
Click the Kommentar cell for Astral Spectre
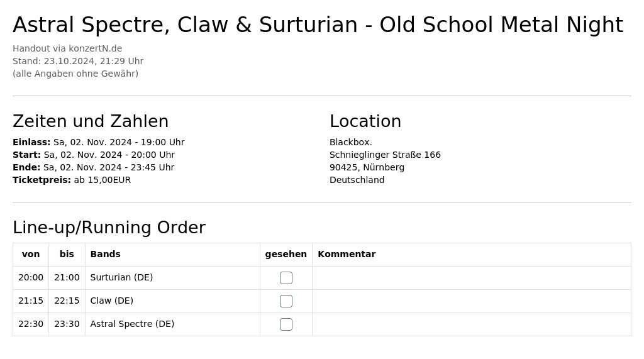pos(472,324)
